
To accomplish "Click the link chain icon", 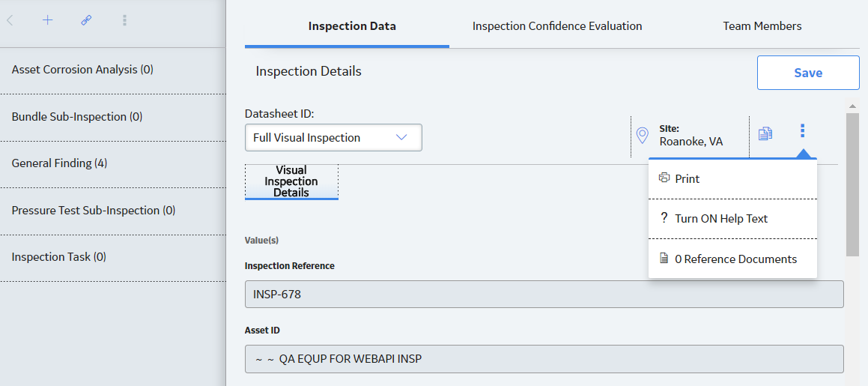I will pos(86,20).
